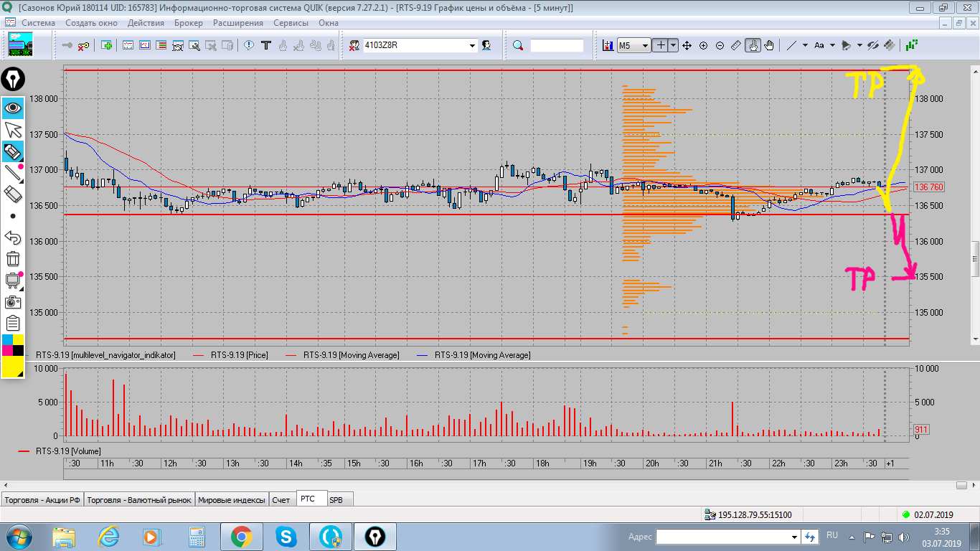Toggle the pointing-finger data mode
The image size is (980, 551).
(x=753, y=45)
